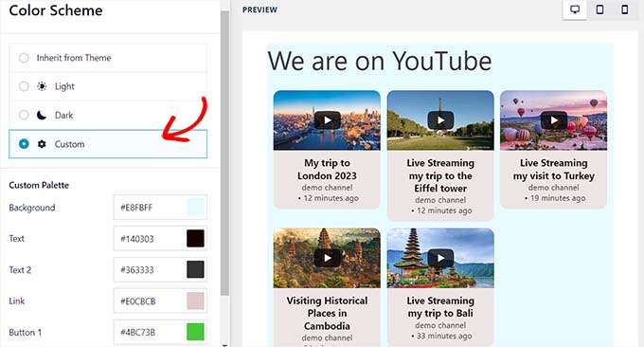
Task: Select the Dark color scheme radio
Action: coord(24,115)
